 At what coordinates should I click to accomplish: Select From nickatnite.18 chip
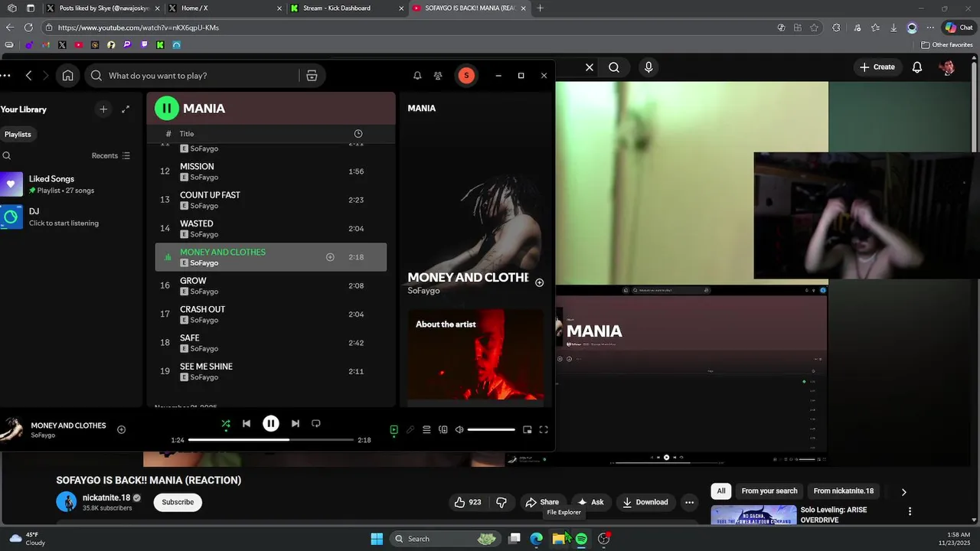pyautogui.click(x=844, y=491)
